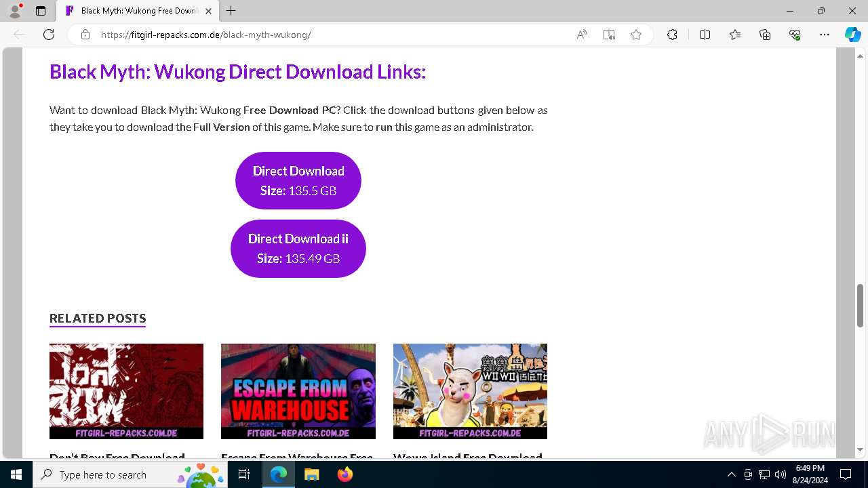
Task: Open Immersive Reader icon
Action: coord(609,35)
